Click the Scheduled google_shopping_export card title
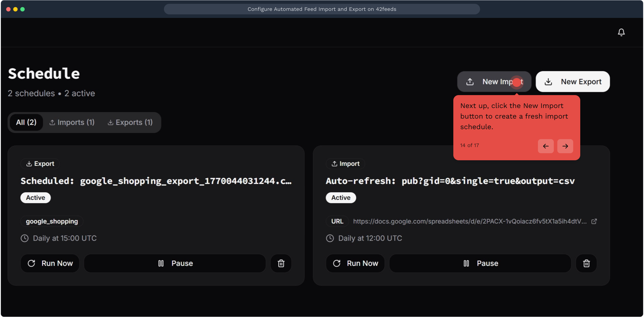The width and height of the screenshot is (644, 317). coord(156,181)
